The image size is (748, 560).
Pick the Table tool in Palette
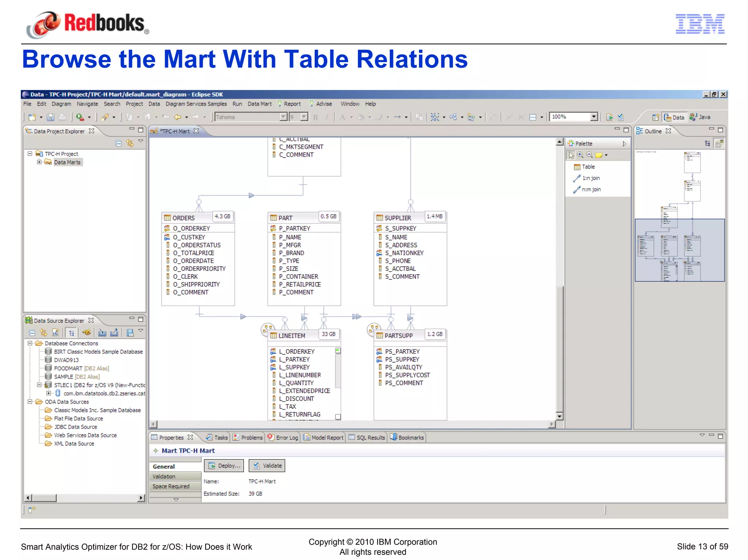(x=584, y=167)
